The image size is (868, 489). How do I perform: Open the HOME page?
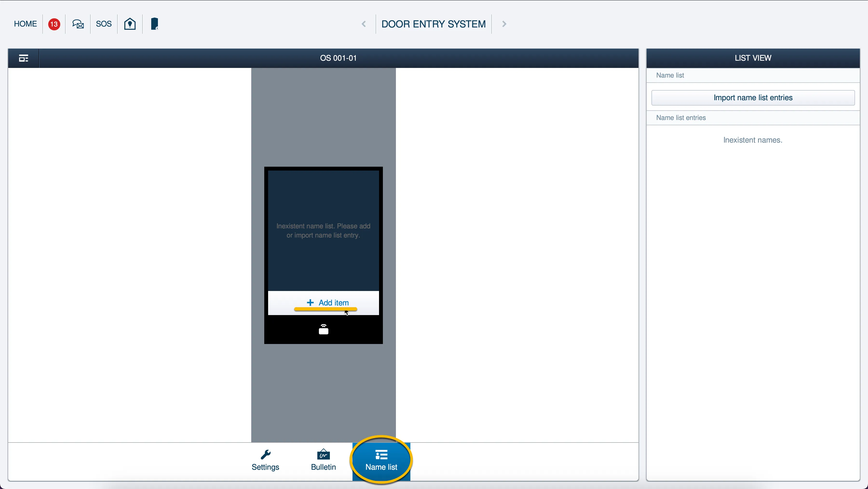click(x=25, y=24)
